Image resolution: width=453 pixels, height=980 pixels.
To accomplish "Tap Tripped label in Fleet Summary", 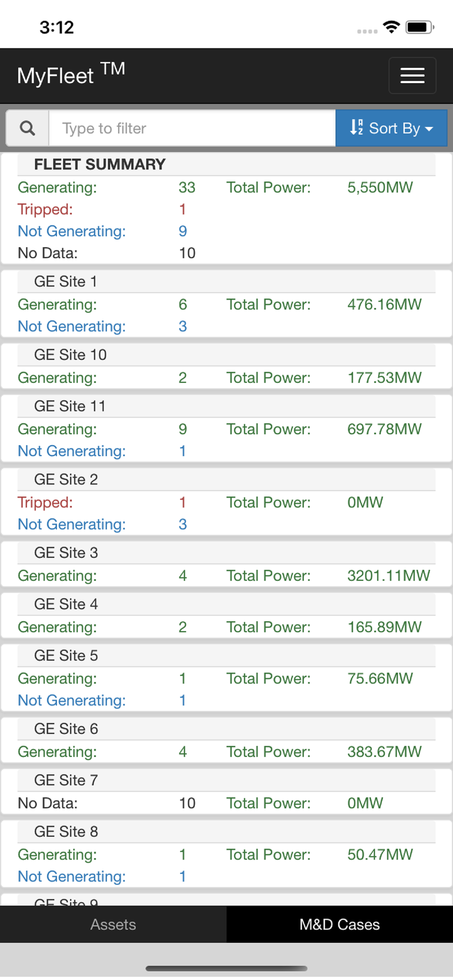I will (x=45, y=209).
